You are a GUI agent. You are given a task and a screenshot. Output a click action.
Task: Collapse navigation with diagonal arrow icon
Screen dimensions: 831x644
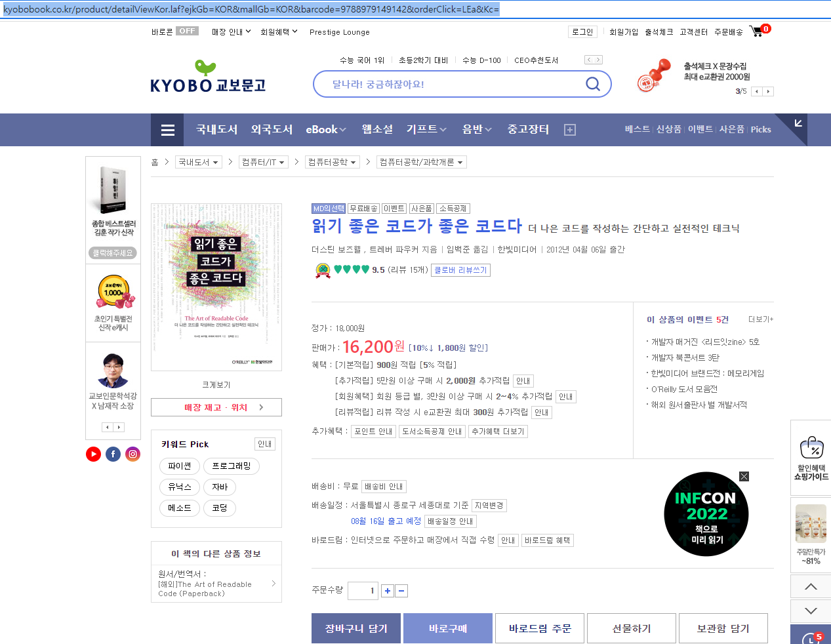tap(798, 123)
